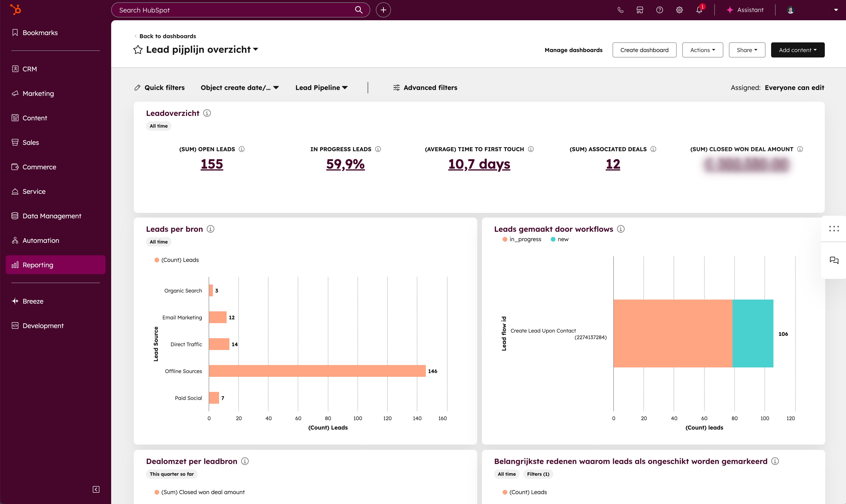Open the Automation menu in sidebar
The height and width of the screenshot is (504, 846).
pyautogui.click(x=41, y=240)
